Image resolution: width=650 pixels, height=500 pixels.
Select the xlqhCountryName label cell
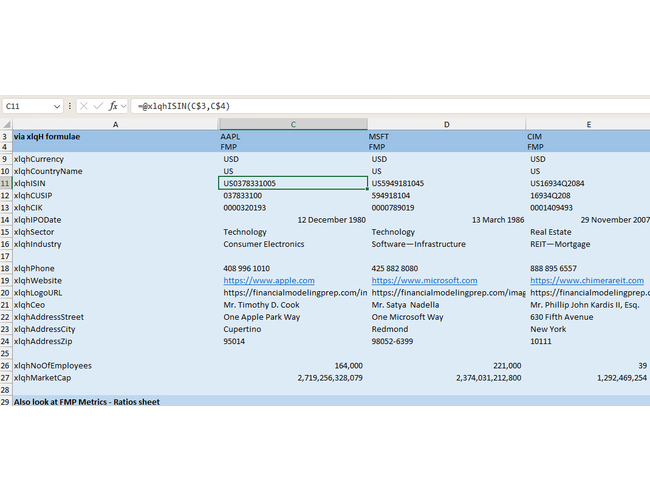click(x=115, y=171)
